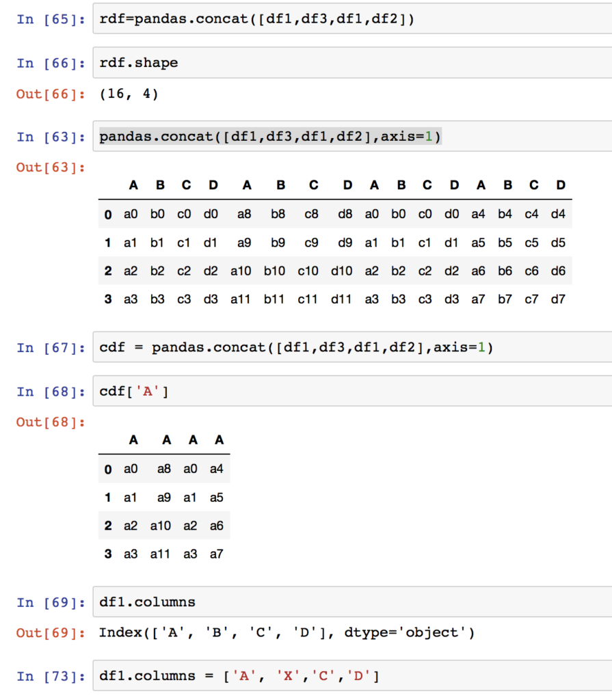
Task: Place cursor in the df1.columns cell
Action: pyautogui.click(x=342, y=602)
